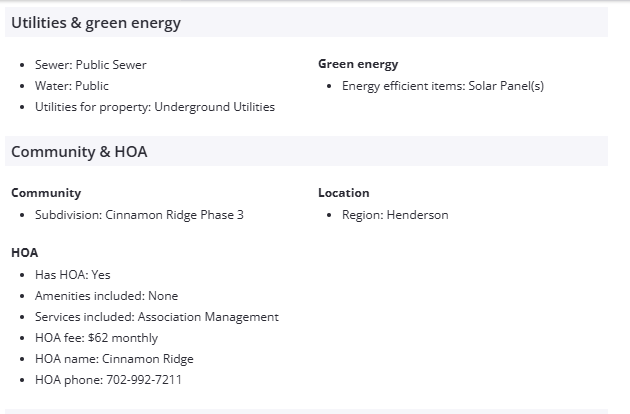Viewport: 630px width, 414px height.
Task: Click the Community subheading
Action: pos(46,193)
